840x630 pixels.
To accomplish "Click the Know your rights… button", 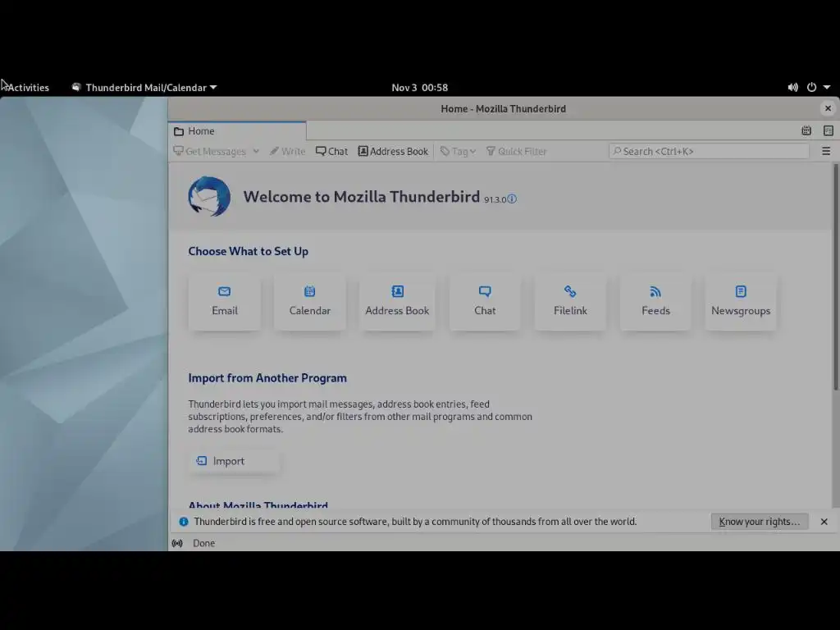I will pyautogui.click(x=759, y=522).
